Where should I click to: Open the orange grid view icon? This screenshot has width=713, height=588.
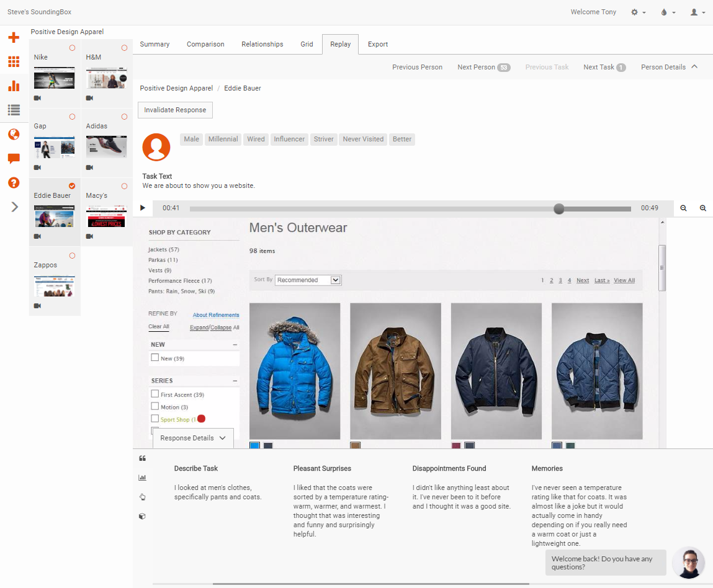(14, 61)
